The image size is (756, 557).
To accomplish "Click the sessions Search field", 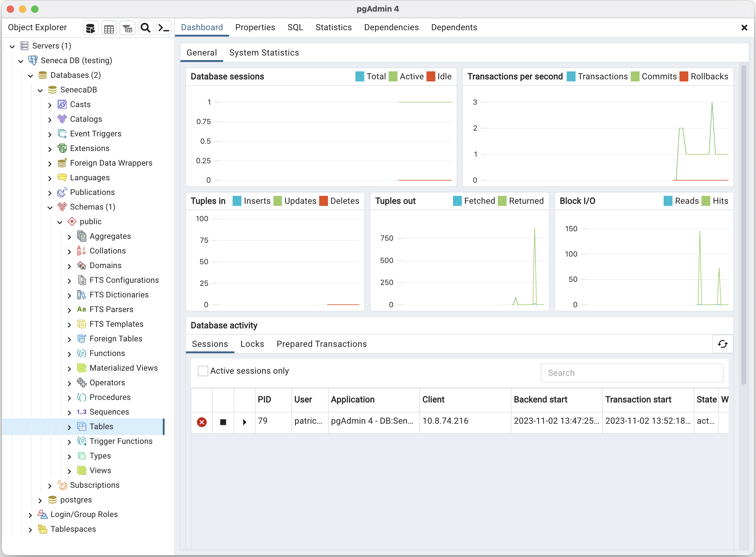I will pos(632,373).
